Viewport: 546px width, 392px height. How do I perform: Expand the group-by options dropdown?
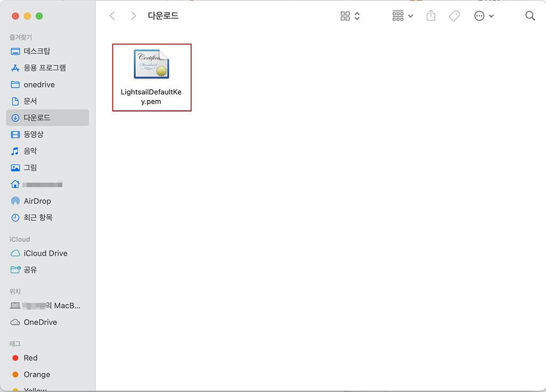pyautogui.click(x=403, y=16)
